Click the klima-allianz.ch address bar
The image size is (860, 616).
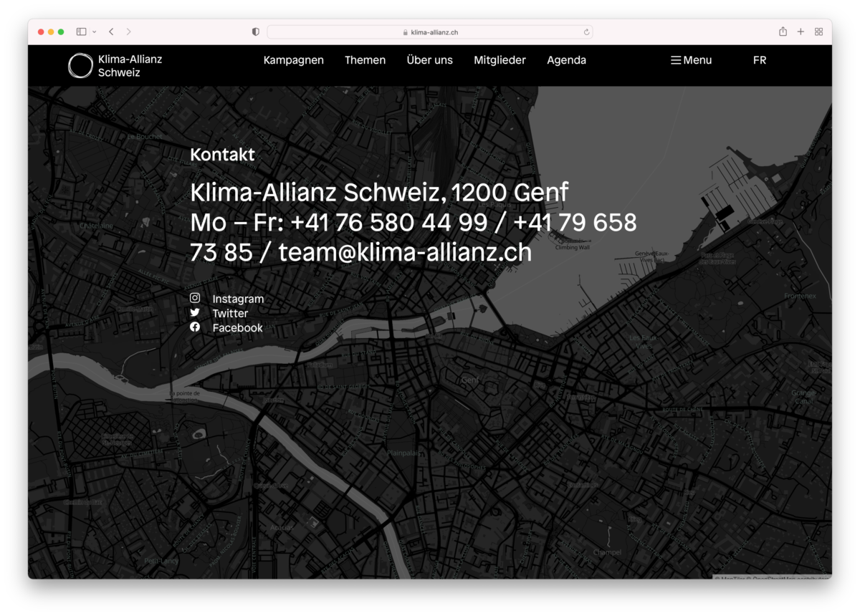pos(430,32)
